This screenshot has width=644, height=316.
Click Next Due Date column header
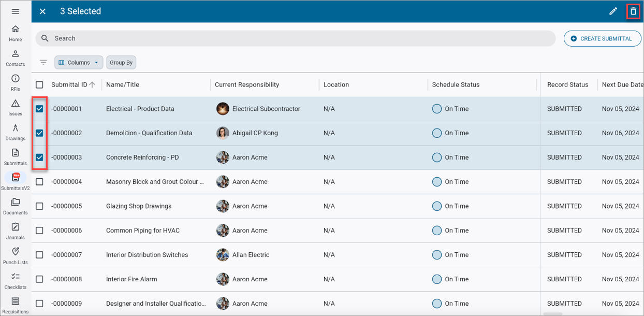623,85
